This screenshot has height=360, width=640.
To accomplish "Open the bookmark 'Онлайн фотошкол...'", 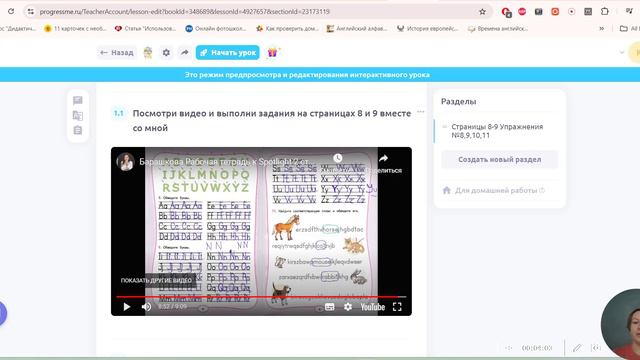I will click(216, 29).
